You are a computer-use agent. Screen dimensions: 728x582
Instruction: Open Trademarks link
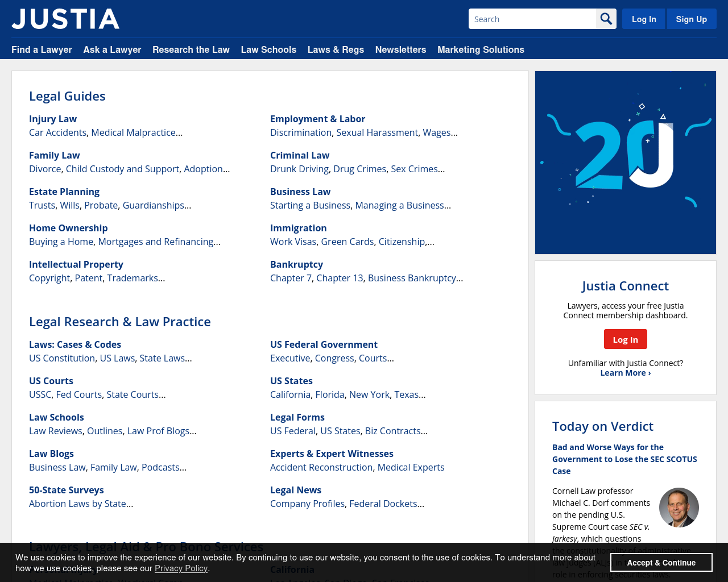[x=133, y=278]
